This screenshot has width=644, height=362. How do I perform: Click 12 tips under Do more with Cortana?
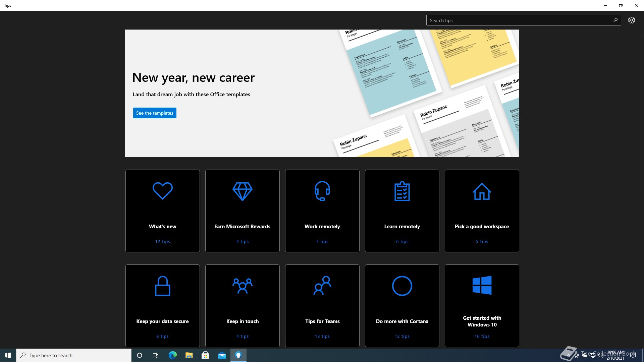(402, 337)
